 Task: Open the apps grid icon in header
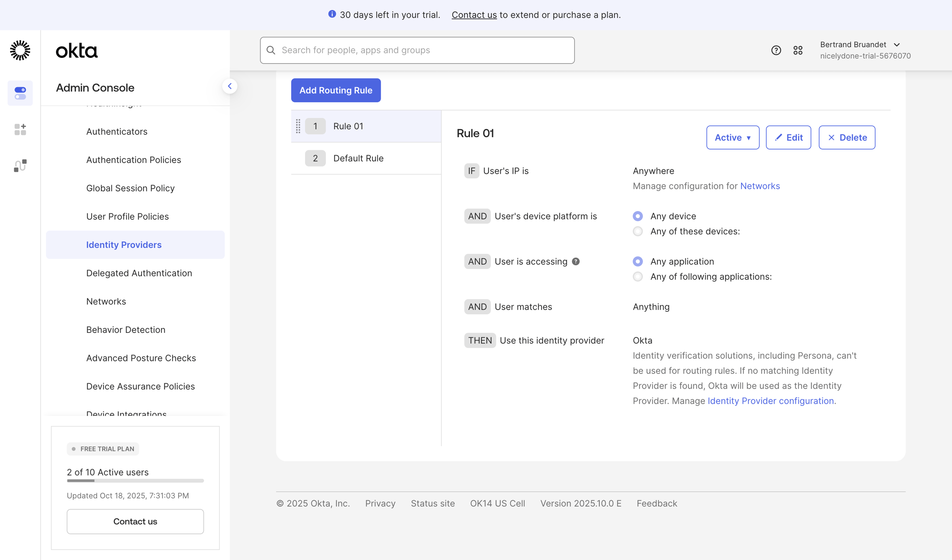click(x=798, y=50)
